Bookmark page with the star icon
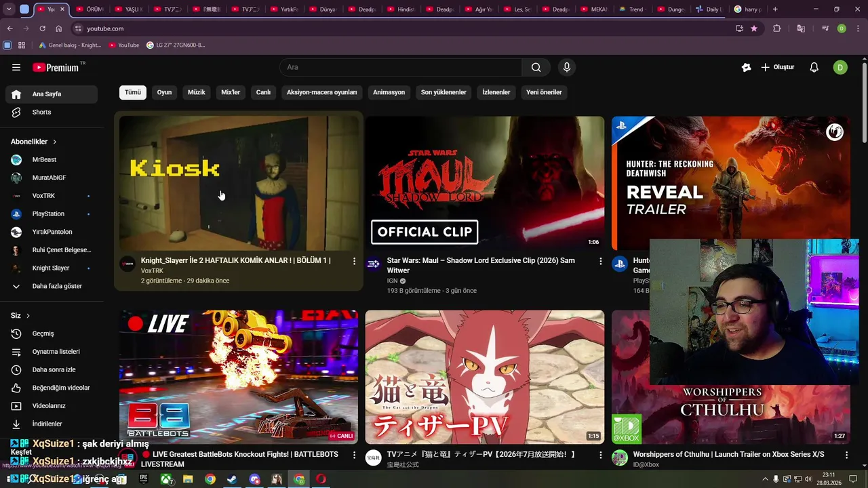The width and height of the screenshot is (868, 488). coord(754,28)
